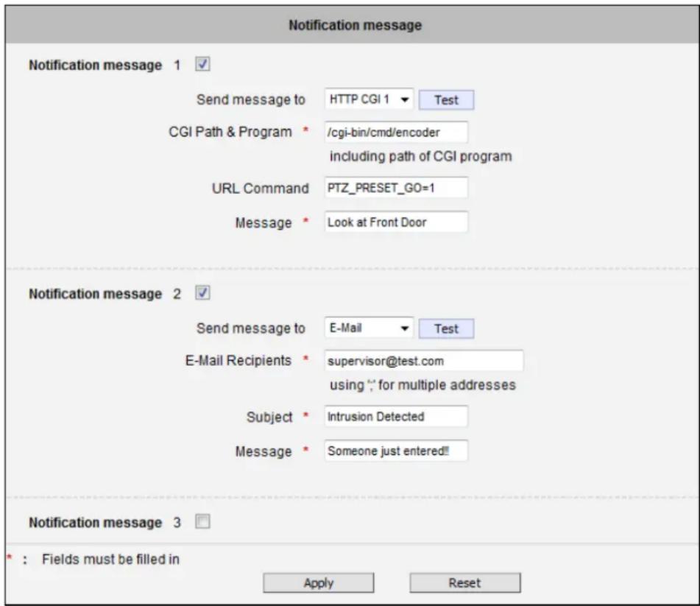
Task: Click the 'using ; for multiple addresses' hint
Action: coord(423,385)
